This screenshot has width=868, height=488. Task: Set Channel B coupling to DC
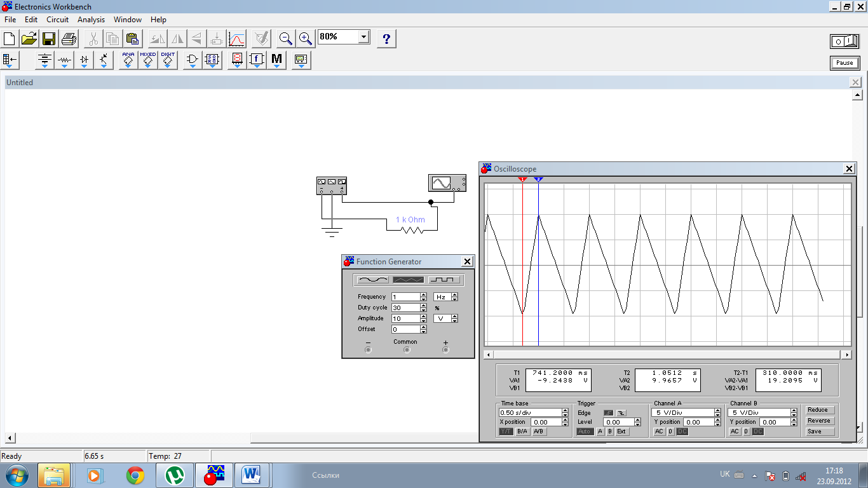(758, 431)
